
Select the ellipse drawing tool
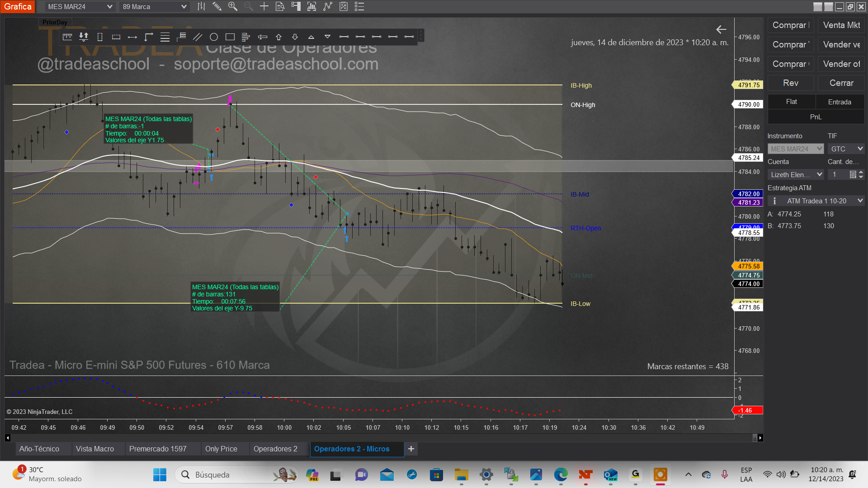[x=214, y=37]
